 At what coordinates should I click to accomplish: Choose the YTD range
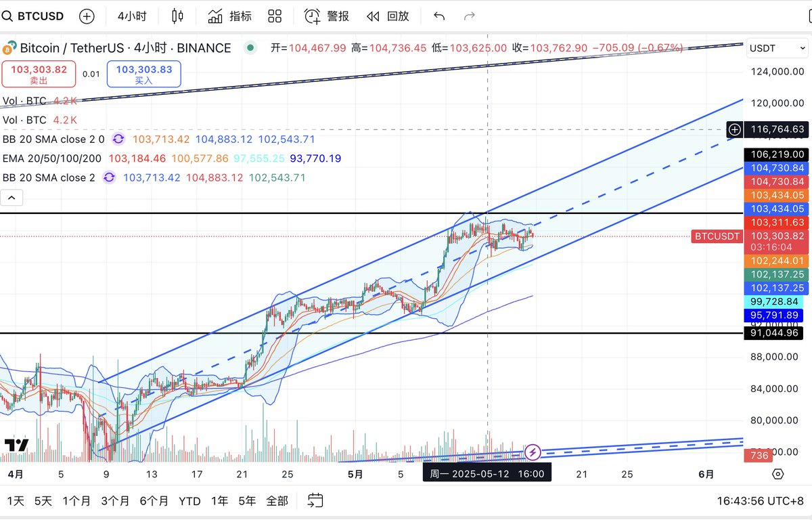[x=189, y=501]
